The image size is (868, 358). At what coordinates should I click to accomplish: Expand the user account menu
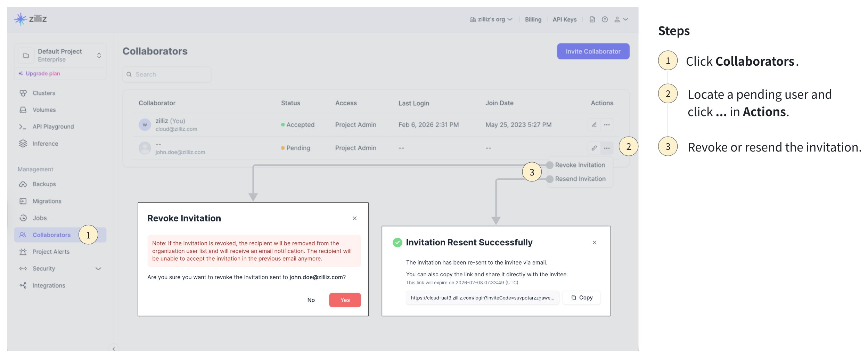(621, 19)
